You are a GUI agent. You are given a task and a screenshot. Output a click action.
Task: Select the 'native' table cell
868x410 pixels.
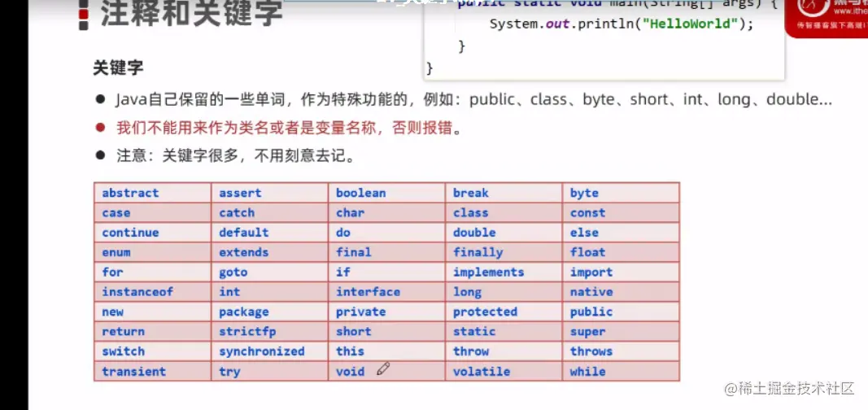(622, 292)
